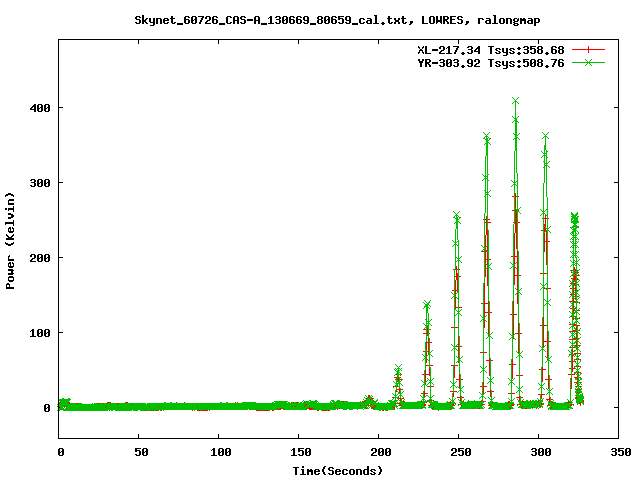
Task: Click the red XL legend line sample
Action: point(588,50)
